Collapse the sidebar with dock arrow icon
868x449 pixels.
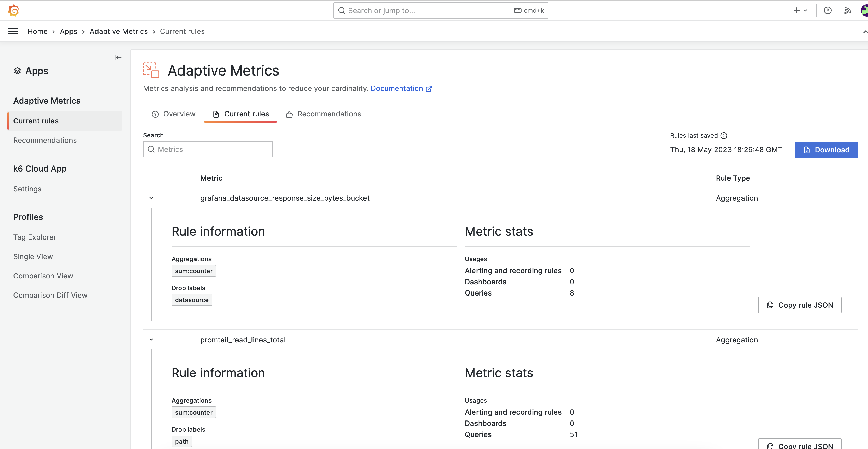118,58
